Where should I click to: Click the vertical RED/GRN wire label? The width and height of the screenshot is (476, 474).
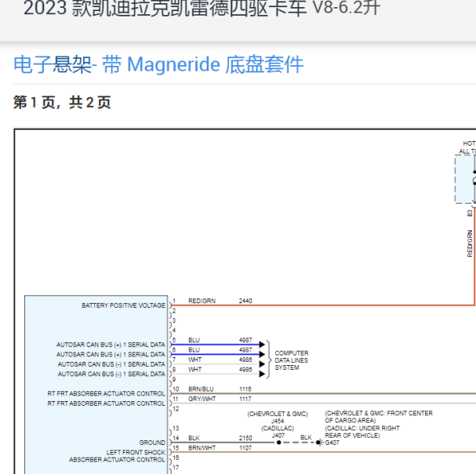pyautogui.click(x=470, y=244)
